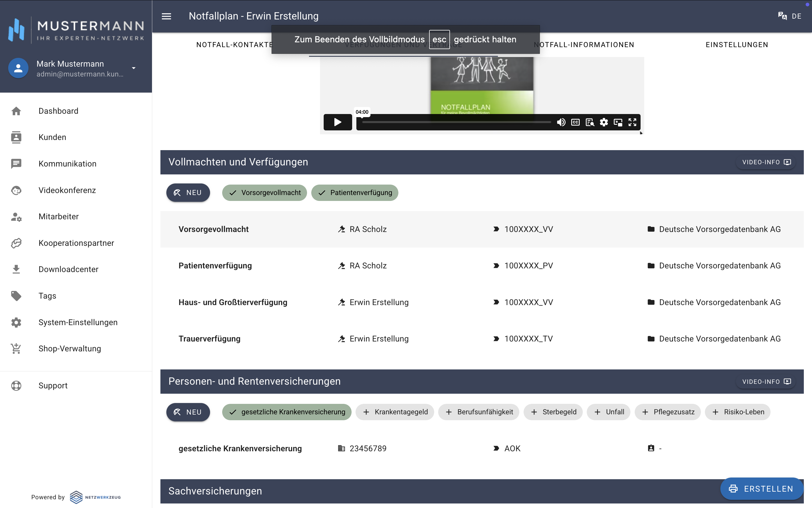The height and width of the screenshot is (508, 812).
Task: Open Dashboard from the sidebar
Action: pyautogui.click(x=76, y=111)
